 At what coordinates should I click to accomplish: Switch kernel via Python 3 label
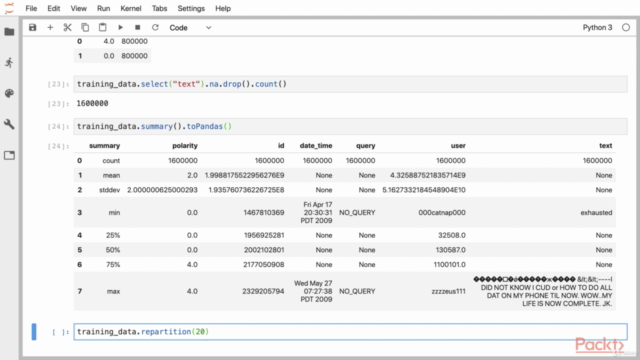pyautogui.click(x=597, y=27)
